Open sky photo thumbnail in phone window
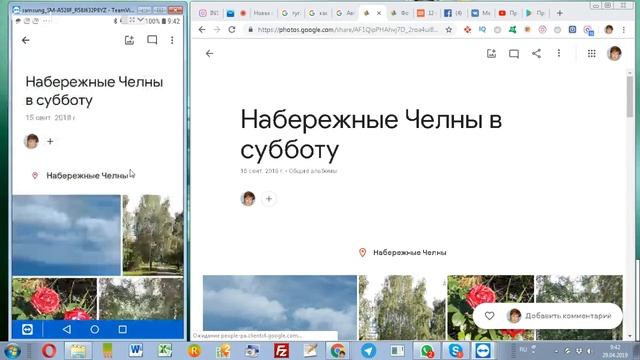Viewport: 640px width, 360px height. tap(66, 235)
